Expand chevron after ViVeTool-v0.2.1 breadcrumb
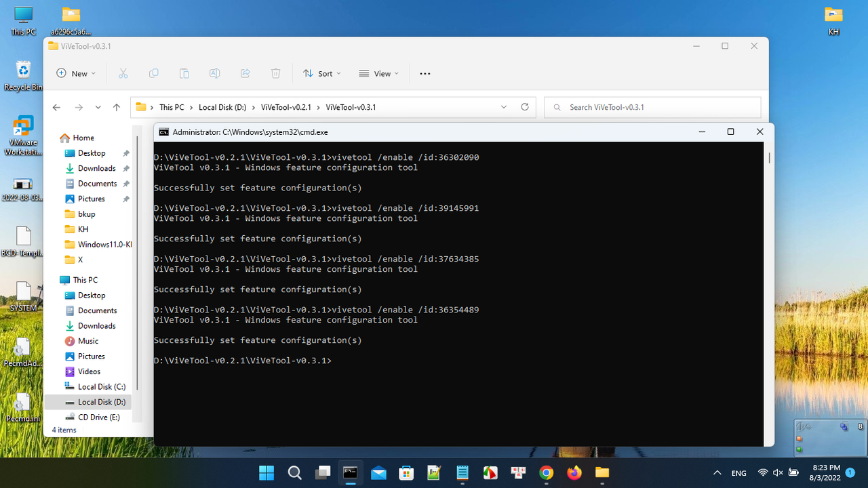 319,107
